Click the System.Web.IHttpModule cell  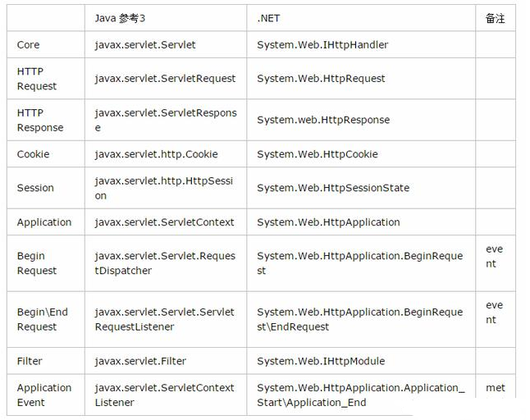click(321, 361)
